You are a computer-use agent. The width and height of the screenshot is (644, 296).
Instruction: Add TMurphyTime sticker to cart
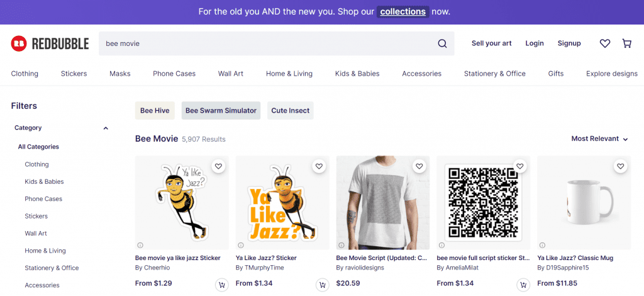click(322, 285)
